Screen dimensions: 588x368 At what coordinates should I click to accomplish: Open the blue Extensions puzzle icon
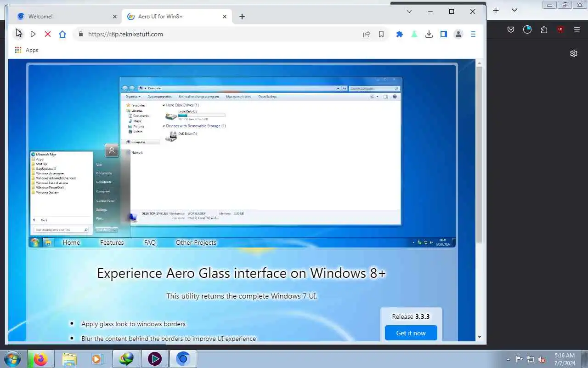(x=400, y=34)
